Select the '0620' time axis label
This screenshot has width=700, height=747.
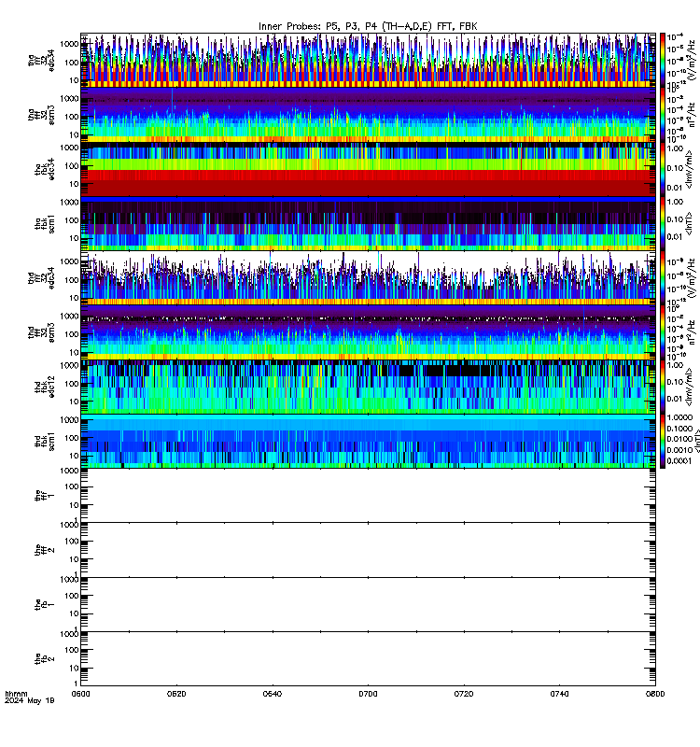176,694
